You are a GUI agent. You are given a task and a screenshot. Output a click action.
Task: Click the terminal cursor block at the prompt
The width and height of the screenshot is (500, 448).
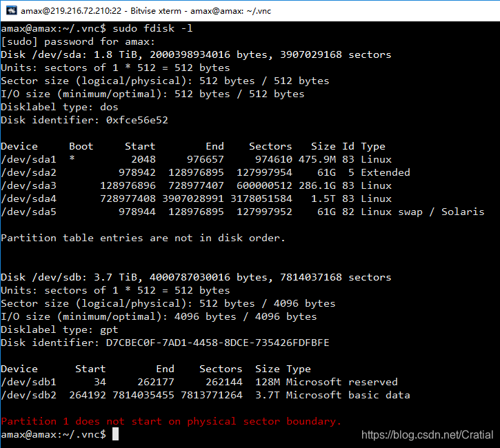pyautogui.click(x=115, y=434)
